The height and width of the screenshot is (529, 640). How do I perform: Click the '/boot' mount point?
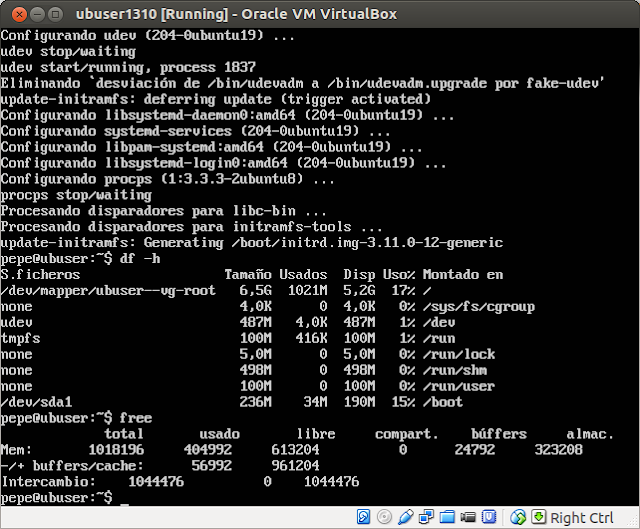pos(443,402)
